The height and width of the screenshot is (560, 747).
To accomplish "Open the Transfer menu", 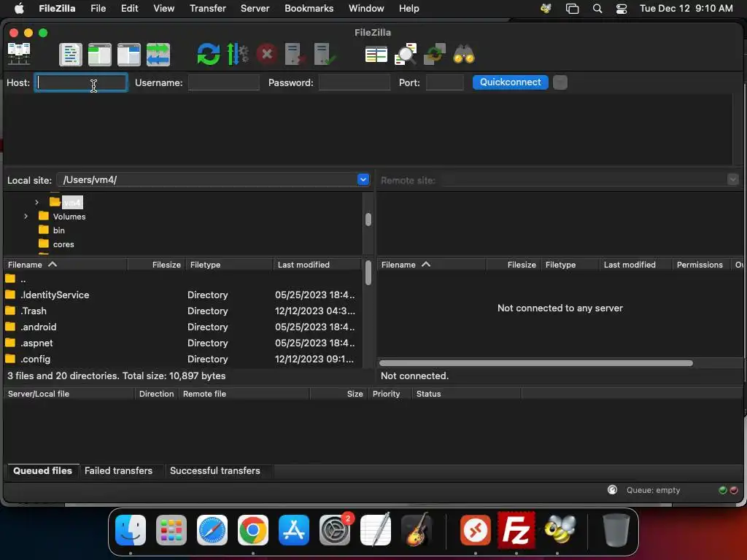I will coord(208,9).
